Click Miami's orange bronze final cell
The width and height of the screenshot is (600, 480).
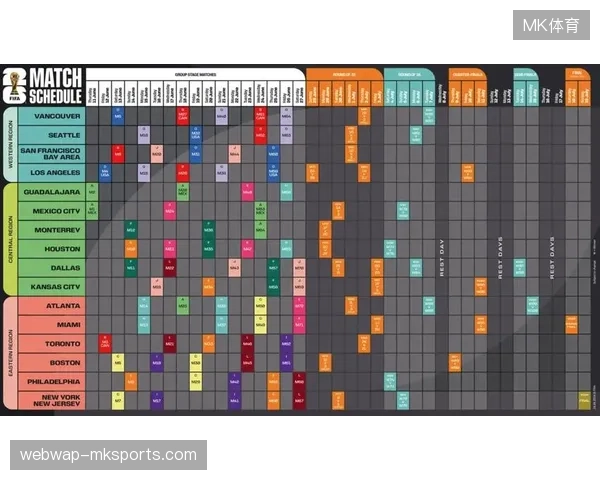(x=571, y=325)
